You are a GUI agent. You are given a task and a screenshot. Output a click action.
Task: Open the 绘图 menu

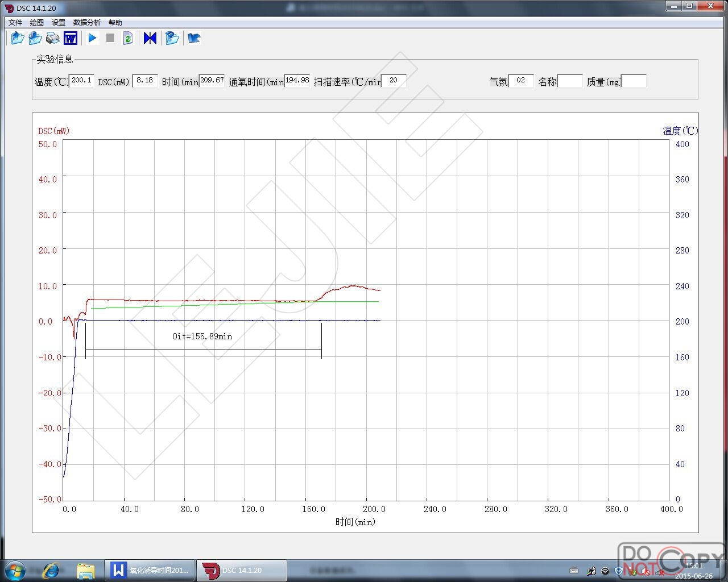pyautogui.click(x=37, y=23)
